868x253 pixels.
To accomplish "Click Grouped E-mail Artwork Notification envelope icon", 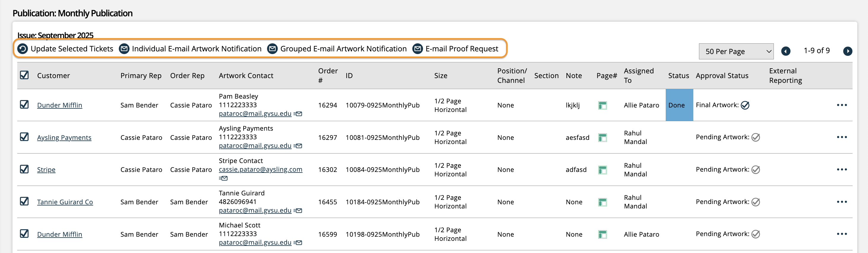I will point(272,49).
